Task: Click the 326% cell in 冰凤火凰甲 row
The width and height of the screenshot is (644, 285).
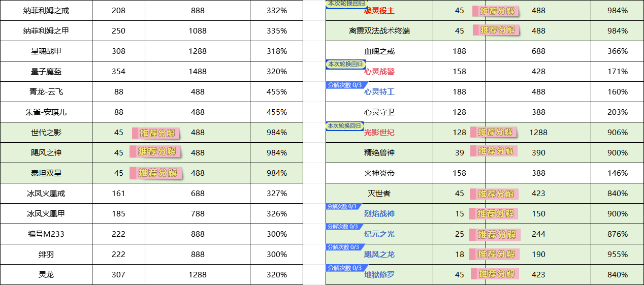Action: (276, 213)
